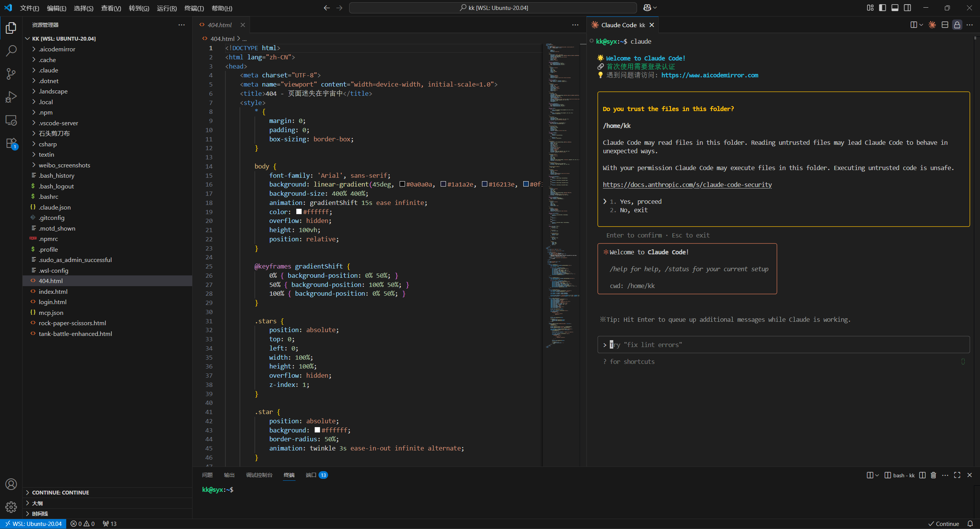Open the claude-code-security docs link
Viewport: 980px width, 529px height.
click(687, 185)
